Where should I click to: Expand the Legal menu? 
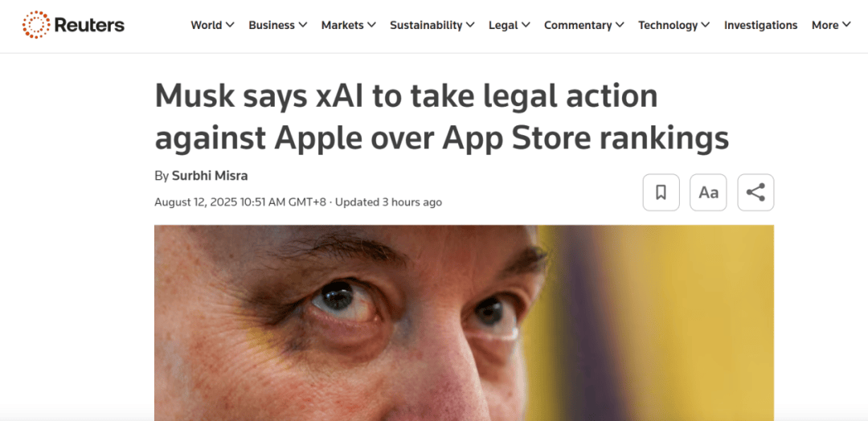click(510, 25)
